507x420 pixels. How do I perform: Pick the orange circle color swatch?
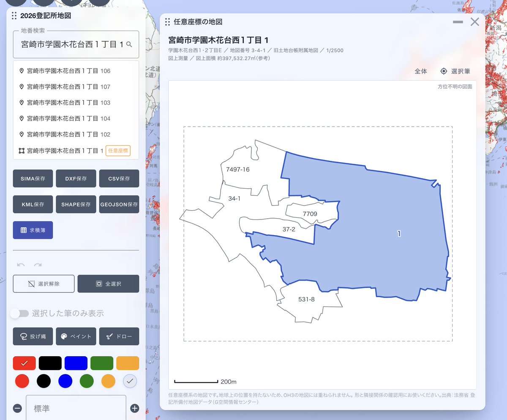pyautogui.click(x=108, y=381)
